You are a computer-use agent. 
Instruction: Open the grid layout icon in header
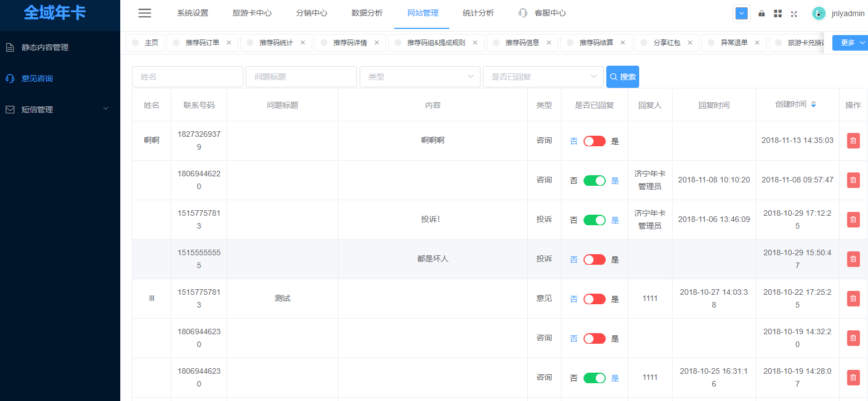(x=778, y=13)
